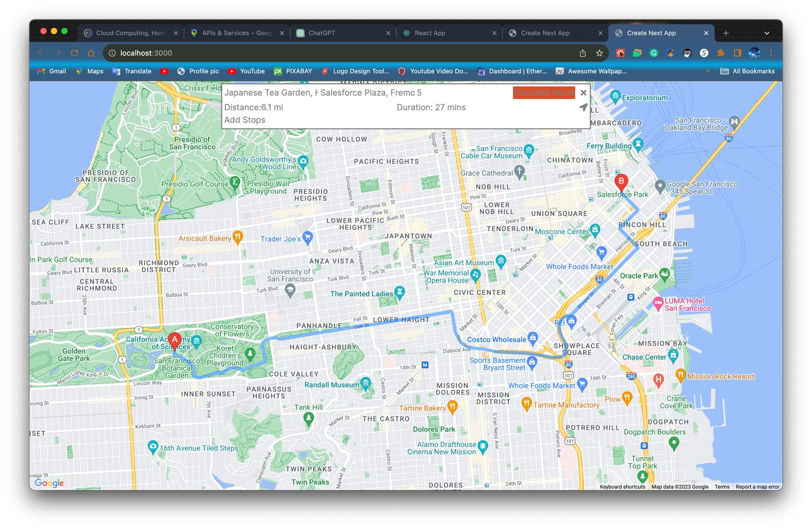Focus the Japanese Tea Garden origin field

pos(271,93)
